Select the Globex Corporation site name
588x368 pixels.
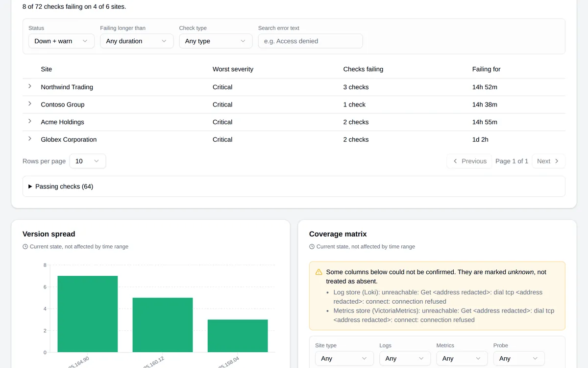click(x=69, y=139)
